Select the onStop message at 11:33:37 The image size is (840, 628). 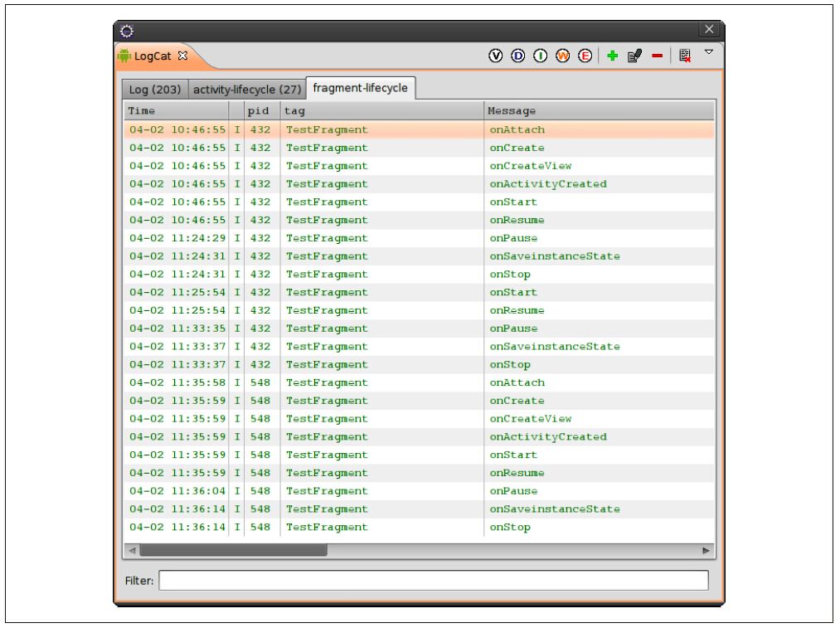coord(510,365)
